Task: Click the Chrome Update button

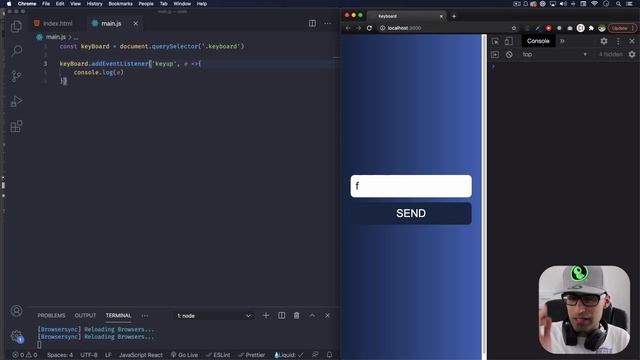Action: 622,28
